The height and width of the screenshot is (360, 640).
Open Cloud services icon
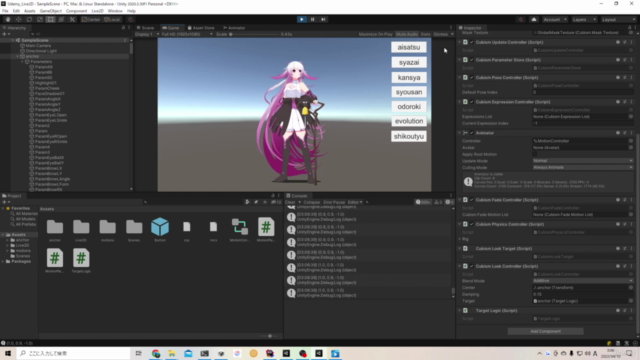click(x=533, y=19)
